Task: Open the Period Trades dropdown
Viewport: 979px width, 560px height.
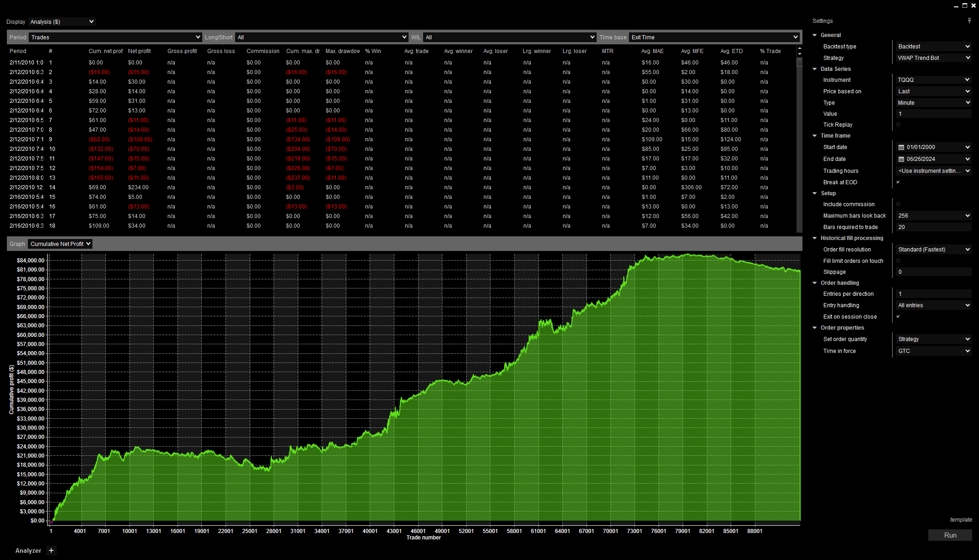Action: (115, 37)
